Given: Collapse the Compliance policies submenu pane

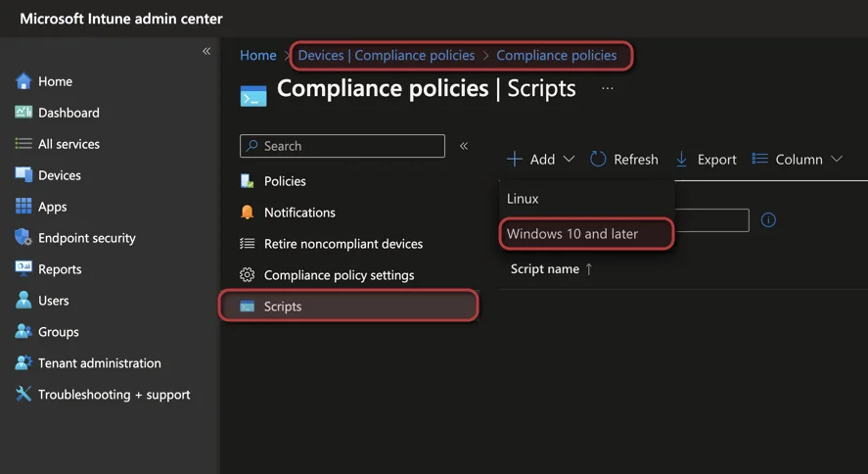Looking at the screenshot, I should point(464,146).
